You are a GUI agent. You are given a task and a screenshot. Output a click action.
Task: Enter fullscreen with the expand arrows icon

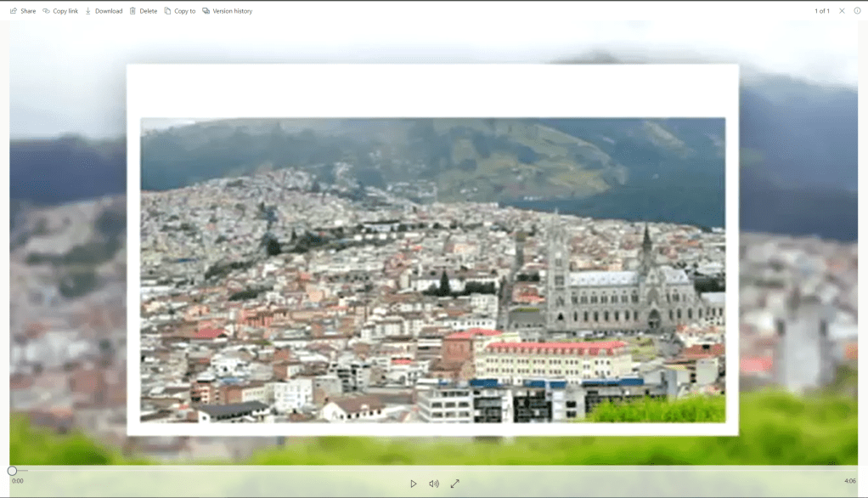tap(454, 484)
